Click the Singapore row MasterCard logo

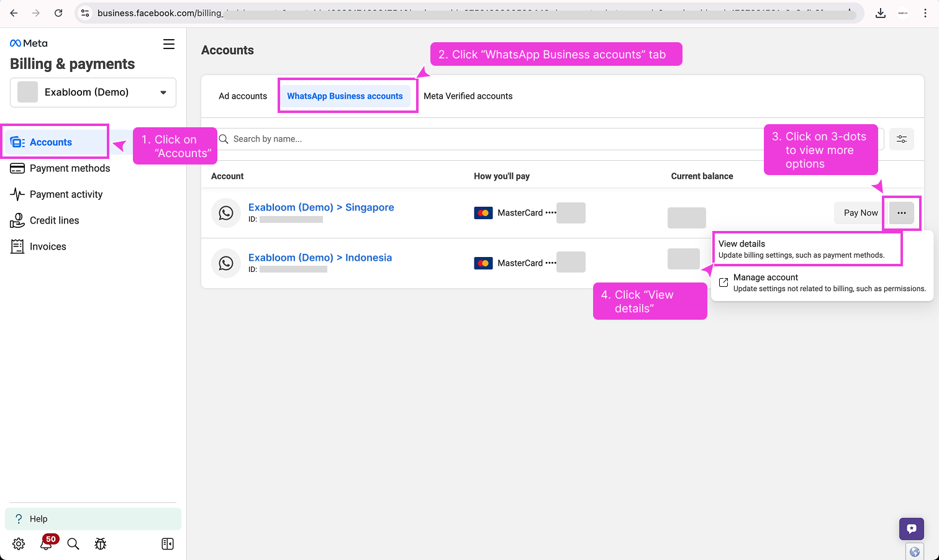point(483,213)
